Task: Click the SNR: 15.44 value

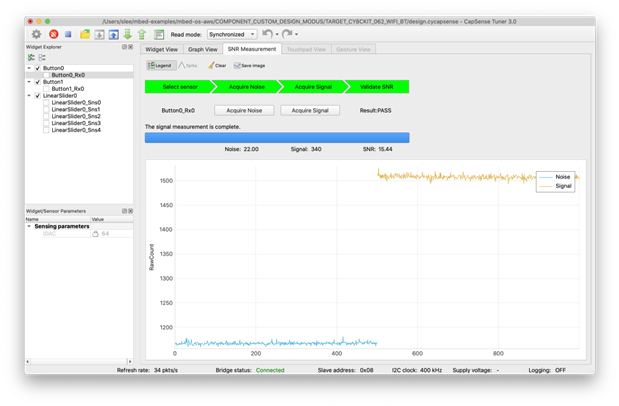Action: pyautogui.click(x=377, y=149)
